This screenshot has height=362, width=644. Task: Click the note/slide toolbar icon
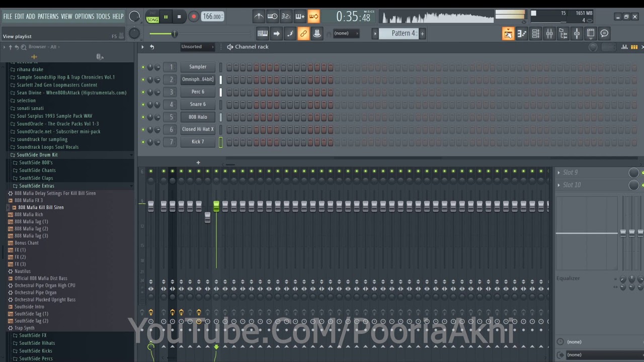(x=290, y=33)
